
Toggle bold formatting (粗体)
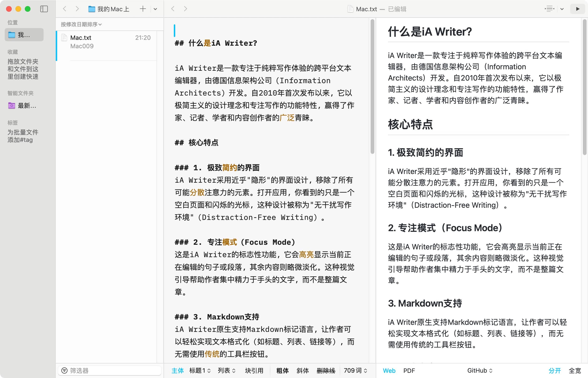click(x=282, y=371)
